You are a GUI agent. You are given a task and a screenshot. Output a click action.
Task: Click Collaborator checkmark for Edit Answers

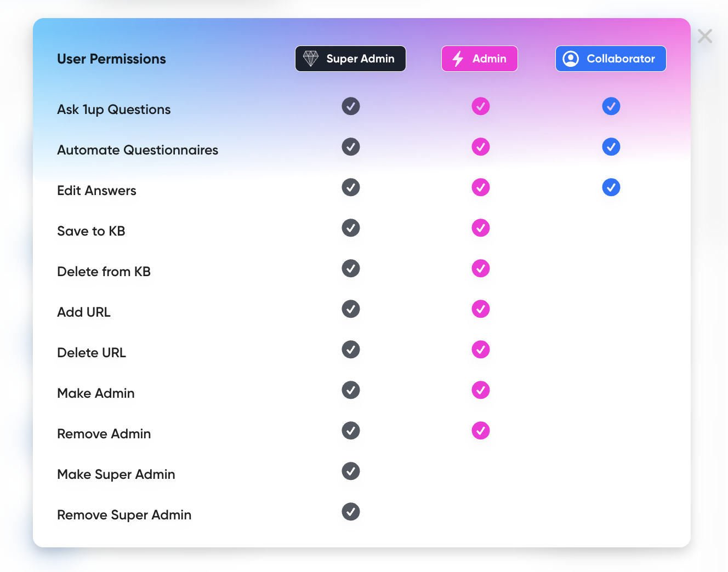click(611, 187)
